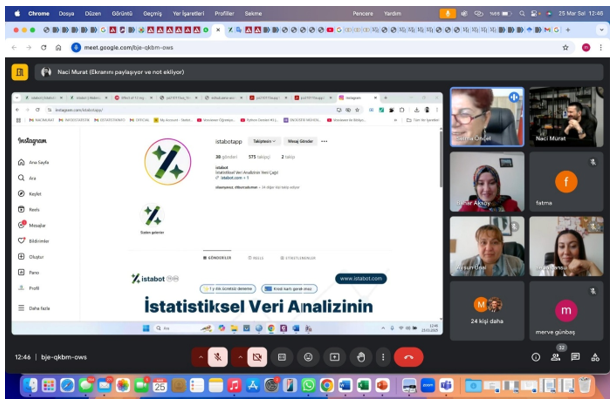The height and width of the screenshot is (404, 612).
Task: Open the meeting details info icon
Action: pos(536,357)
